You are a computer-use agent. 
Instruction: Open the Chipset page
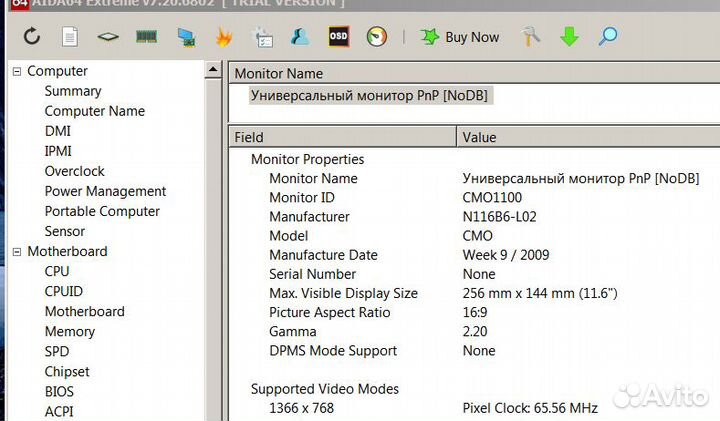tap(67, 372)
